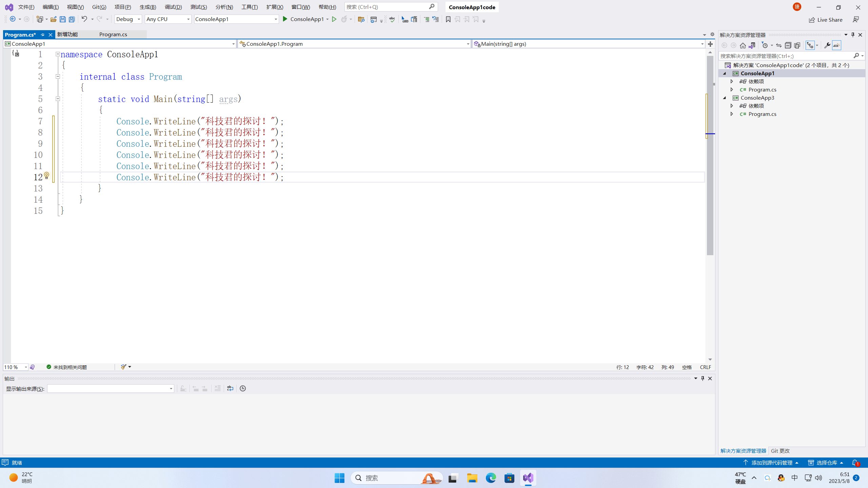Start without debugging using hollow play icon
Image resolution: width=868 pixels, height=488 pixels.
click(x=334, y=19)
